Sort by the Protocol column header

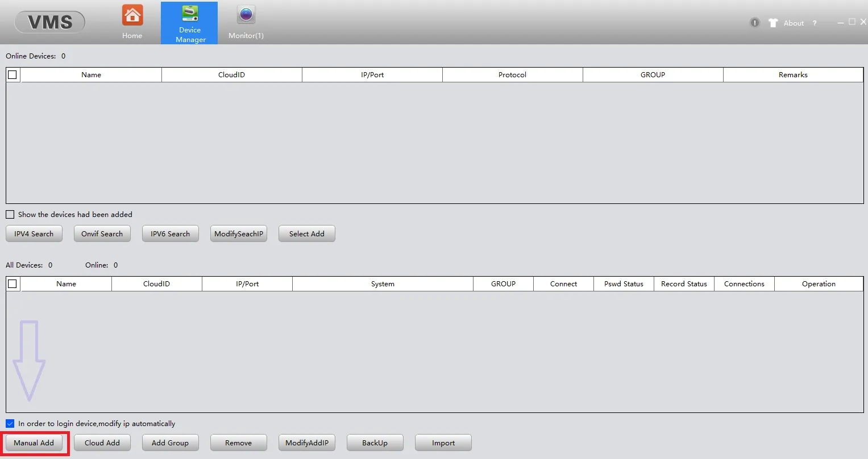tap(512, 75)
